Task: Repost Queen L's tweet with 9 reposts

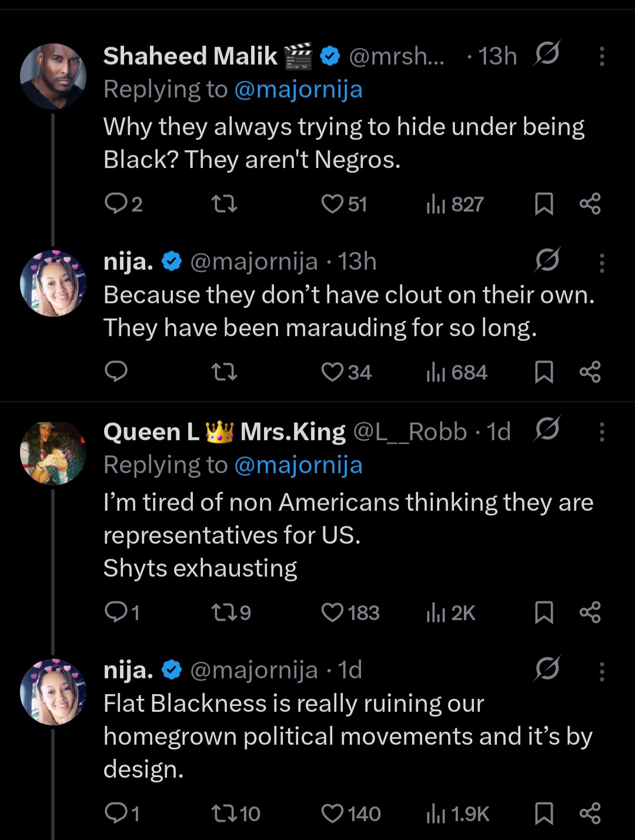Action: pos(224,613)
